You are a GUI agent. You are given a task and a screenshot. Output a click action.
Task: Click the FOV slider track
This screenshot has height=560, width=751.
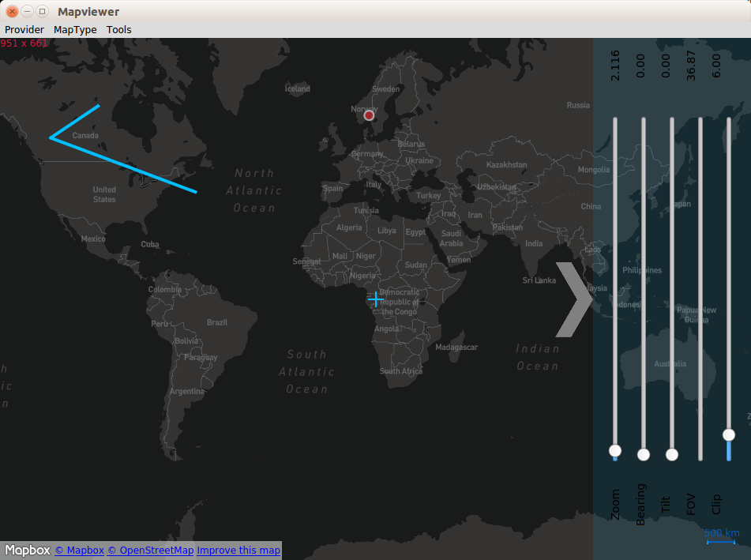[700, 289]
